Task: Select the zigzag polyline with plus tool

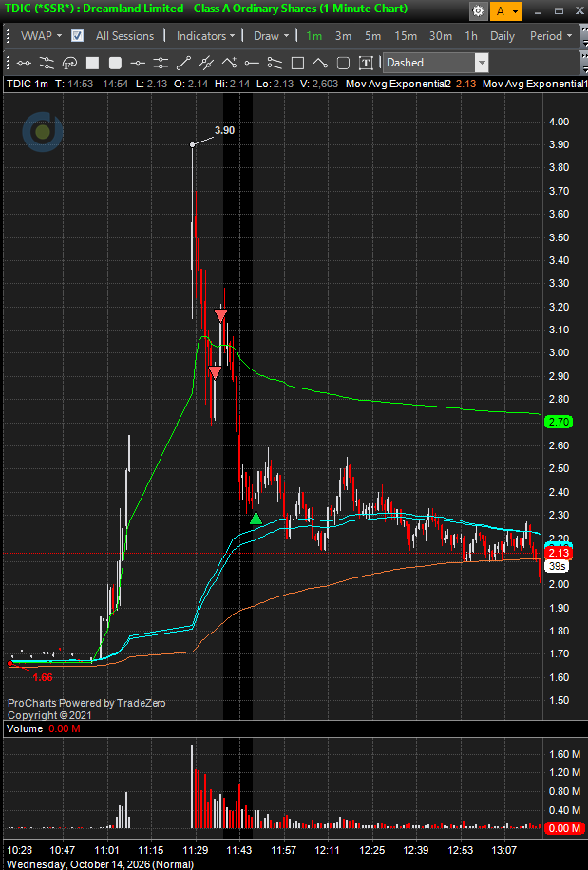Action: click(229, 63)
